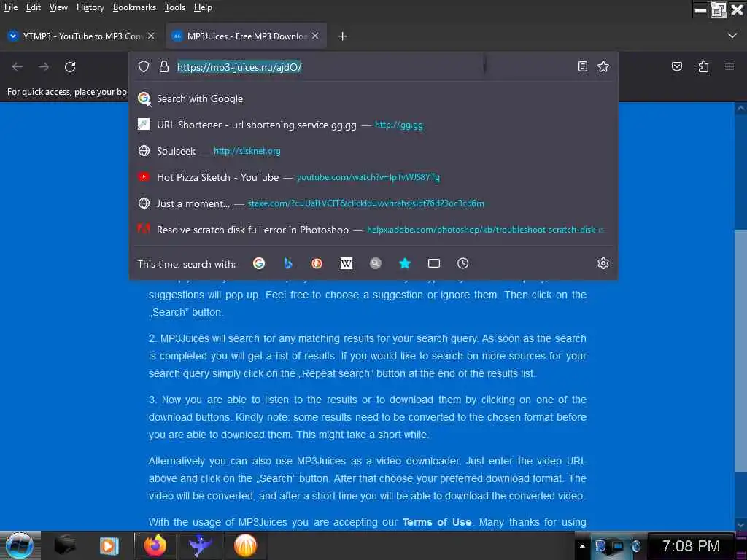Select Hot Pizza Sketch YouTube suggestion
Image resolution: width=747 pixels, height=560 pixels.
point(373,177)
